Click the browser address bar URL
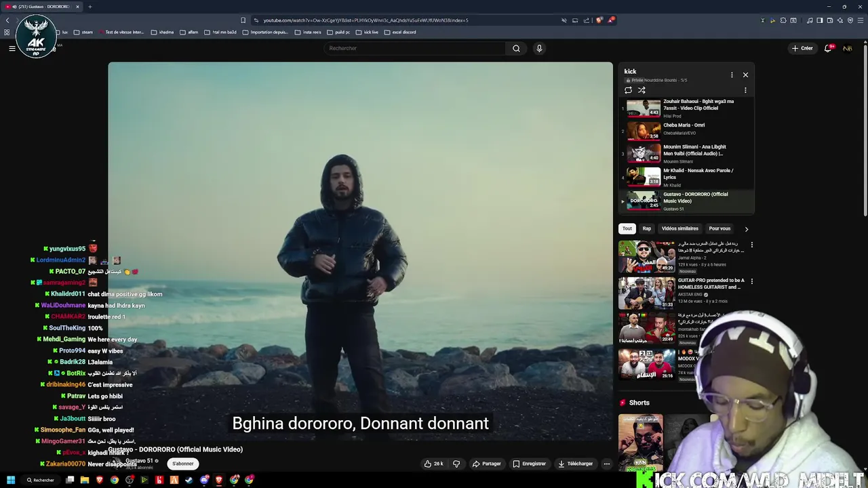The width and height of the screenshot is (868, 488). 366,20
